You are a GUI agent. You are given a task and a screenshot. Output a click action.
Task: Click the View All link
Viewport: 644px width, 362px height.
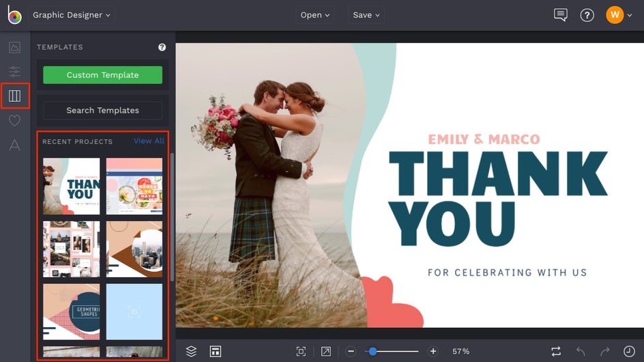click(149, 141)
